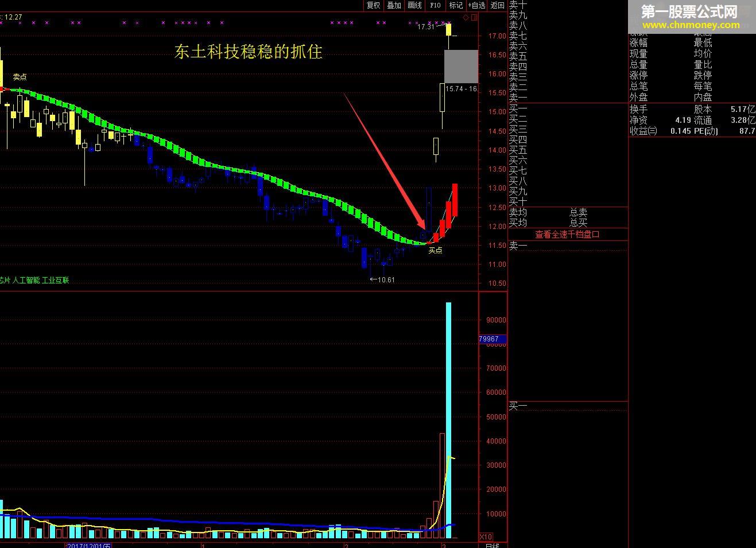The width and height of the screenshot is (756, 548).
Task: Click the 17.31 highest price label
Action: [x=426, y=26]
